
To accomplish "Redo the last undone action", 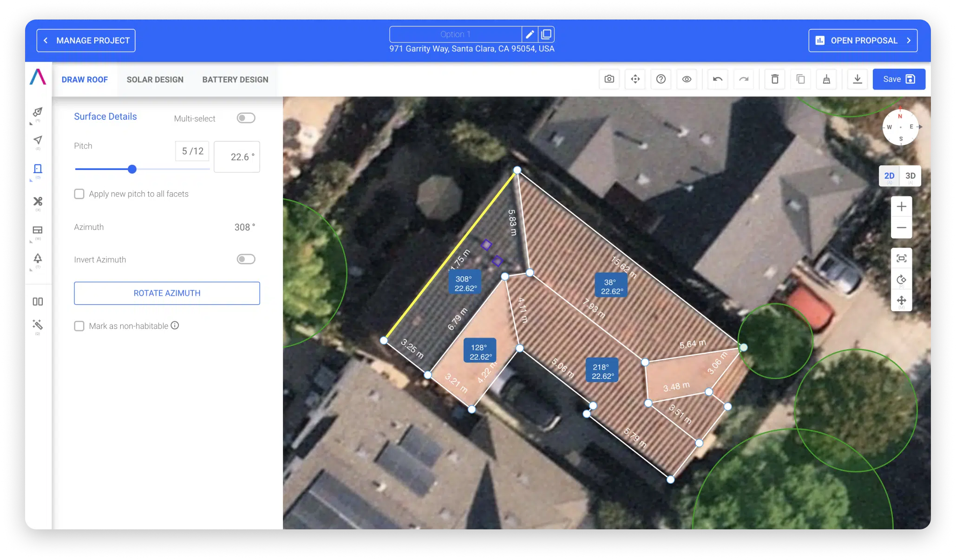I will click(744, 79).
